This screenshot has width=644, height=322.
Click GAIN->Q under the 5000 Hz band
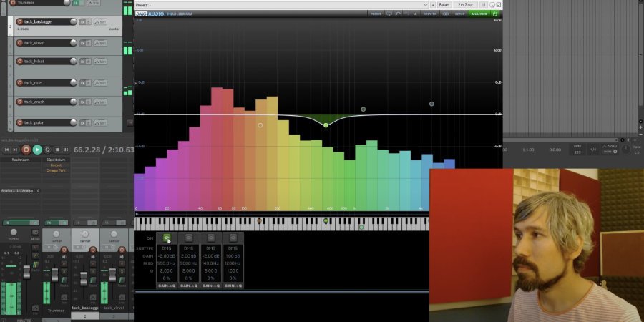[188, 286]
